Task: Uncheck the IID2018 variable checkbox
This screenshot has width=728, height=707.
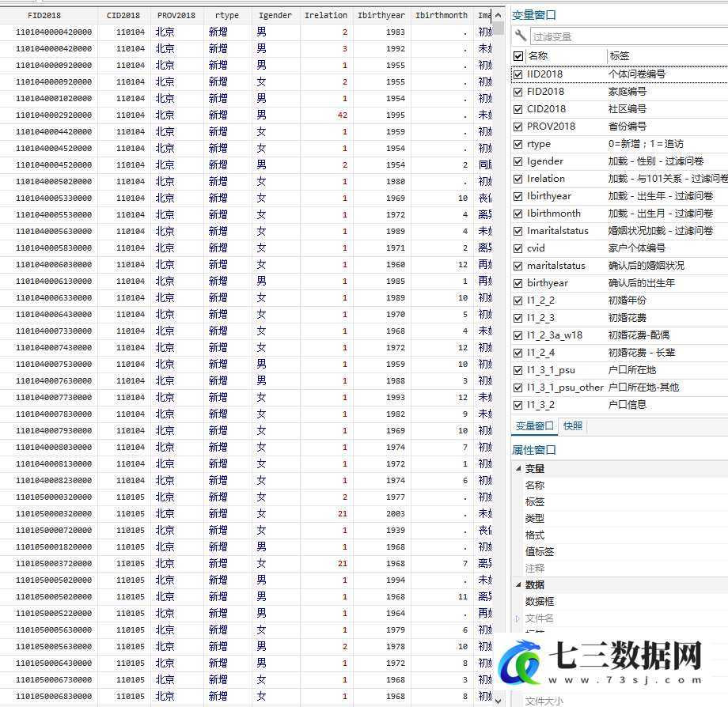Action: [518, 74]
